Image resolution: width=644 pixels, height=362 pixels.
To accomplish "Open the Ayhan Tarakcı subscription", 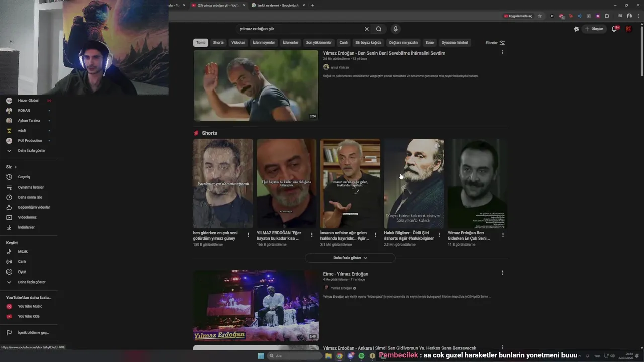I will [28, 121].
